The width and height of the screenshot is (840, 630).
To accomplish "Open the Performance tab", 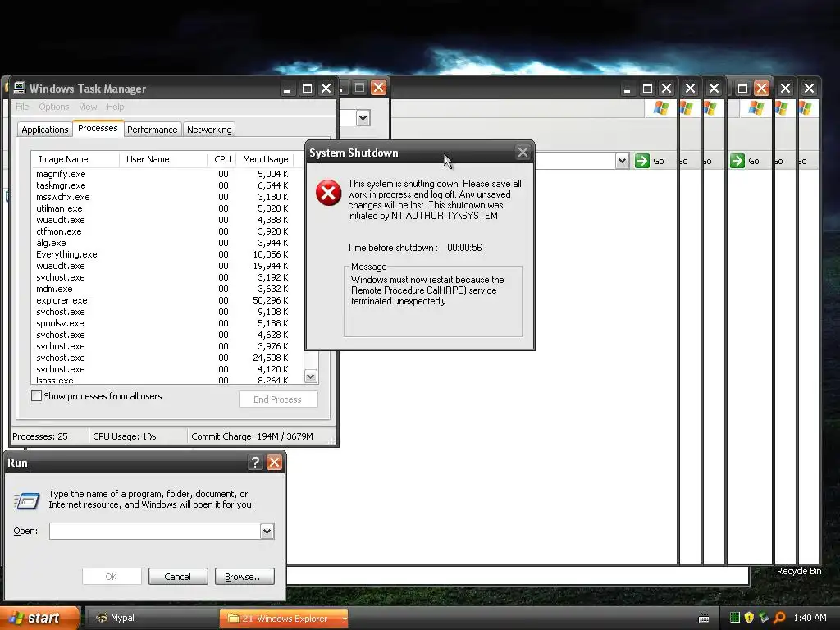I will coord(152,130).
